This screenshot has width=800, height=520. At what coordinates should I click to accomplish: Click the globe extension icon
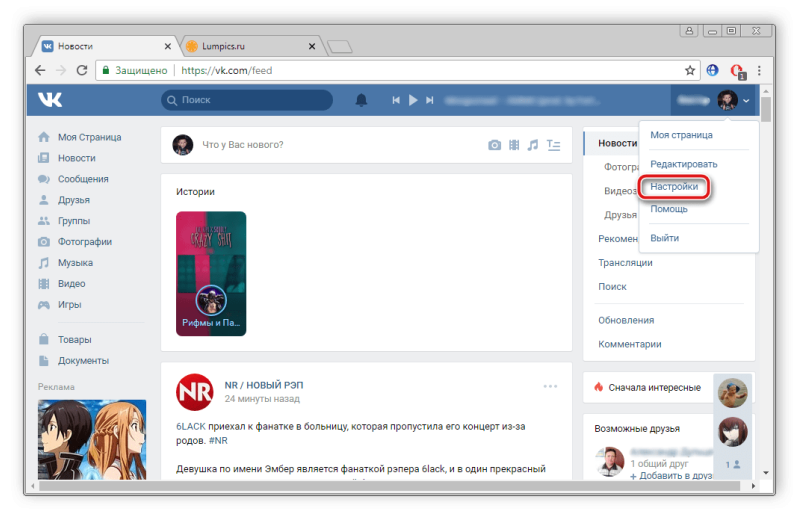(712, 70)
